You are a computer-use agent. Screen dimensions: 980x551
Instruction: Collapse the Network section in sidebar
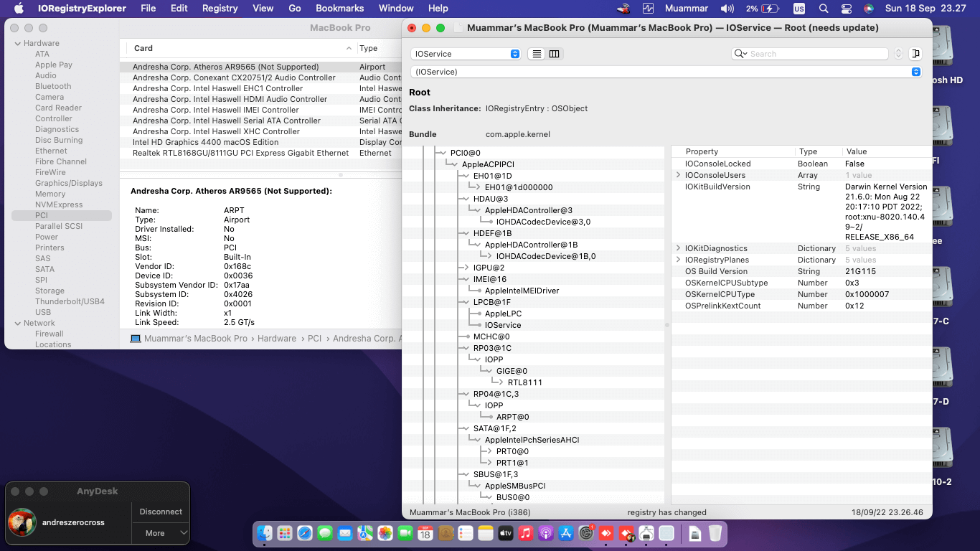point(17,324)
